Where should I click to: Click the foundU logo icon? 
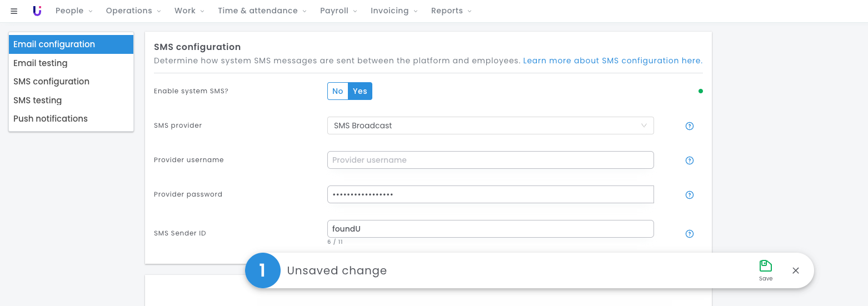click(37, 11)
